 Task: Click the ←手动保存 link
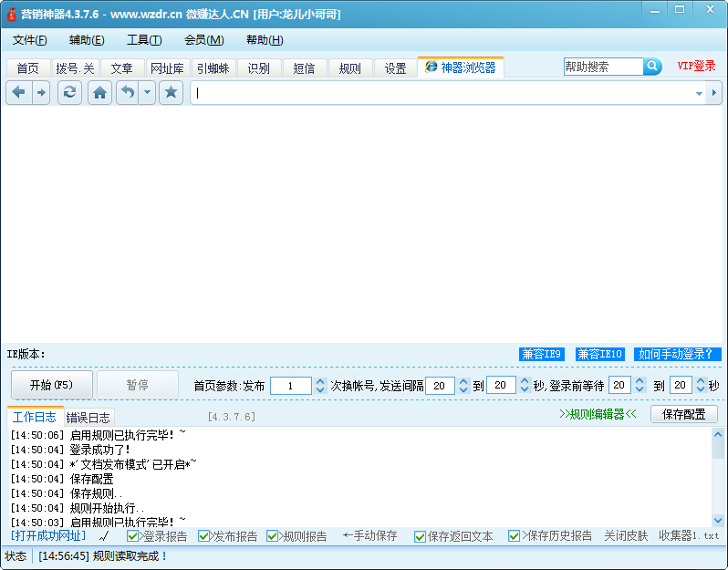coord(370,535)
